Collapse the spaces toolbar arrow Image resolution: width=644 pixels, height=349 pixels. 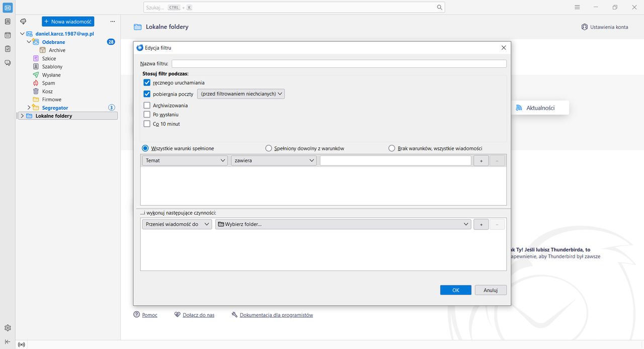[8, 341]
